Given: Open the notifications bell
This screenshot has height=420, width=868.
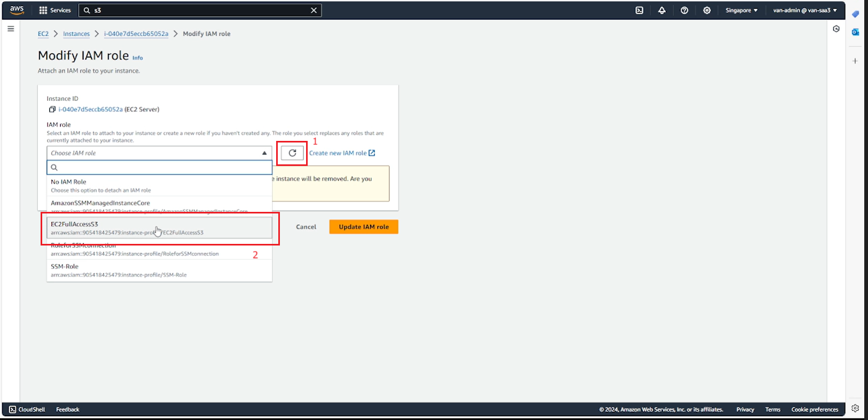Looking at the screenshot, I should point(662,10).
